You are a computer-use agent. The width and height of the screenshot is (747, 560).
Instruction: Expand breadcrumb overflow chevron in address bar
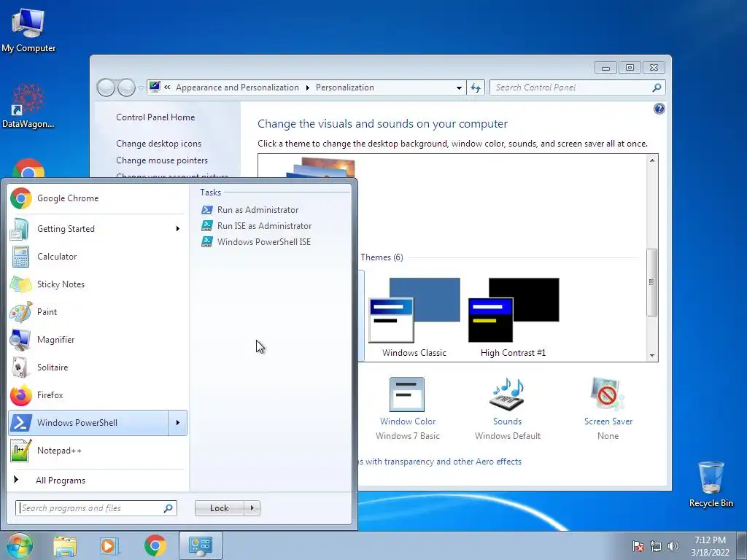coord(167,87)
